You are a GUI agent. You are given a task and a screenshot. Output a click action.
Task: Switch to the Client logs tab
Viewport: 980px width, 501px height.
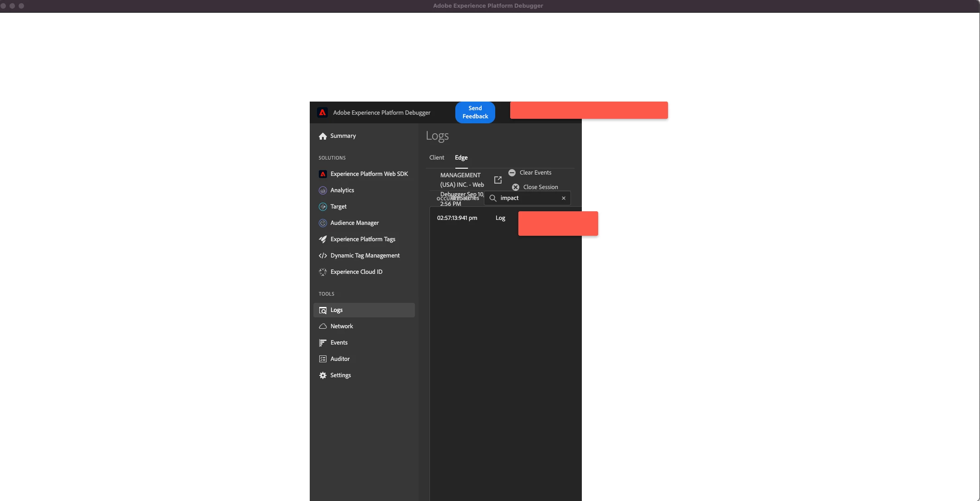click(437, 158)
